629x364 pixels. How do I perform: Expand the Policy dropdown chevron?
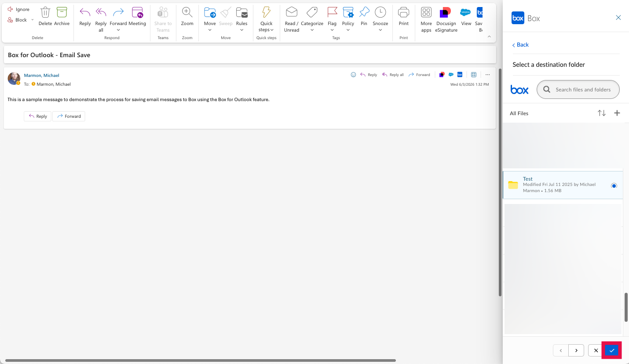(348, 30)
